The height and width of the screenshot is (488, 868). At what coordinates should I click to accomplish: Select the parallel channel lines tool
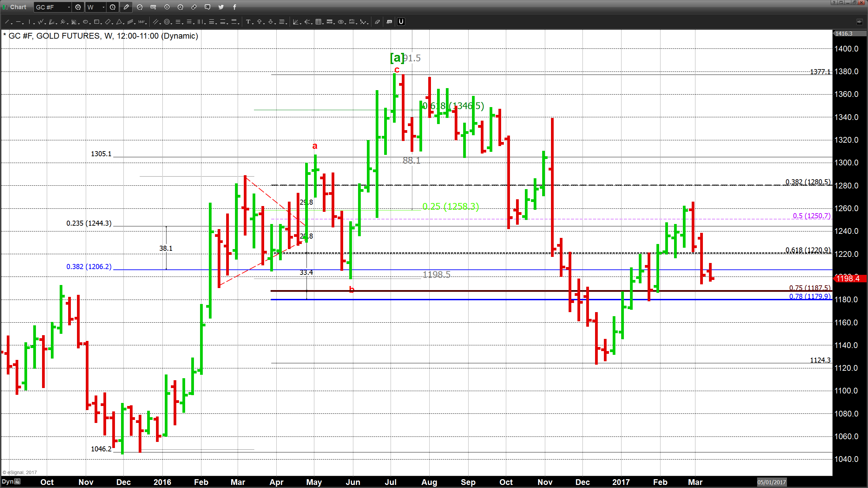pyautogui.click(x=156, y=22)
